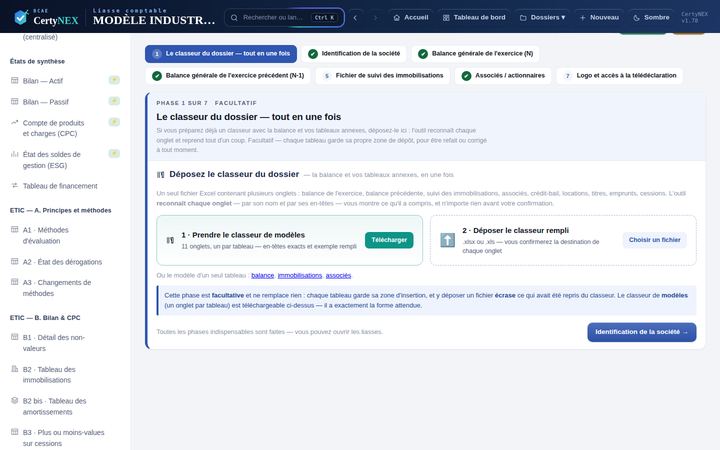Click Choisir un fichier to upload
This screenshot has height=450, width=720.
click(654, 240)
